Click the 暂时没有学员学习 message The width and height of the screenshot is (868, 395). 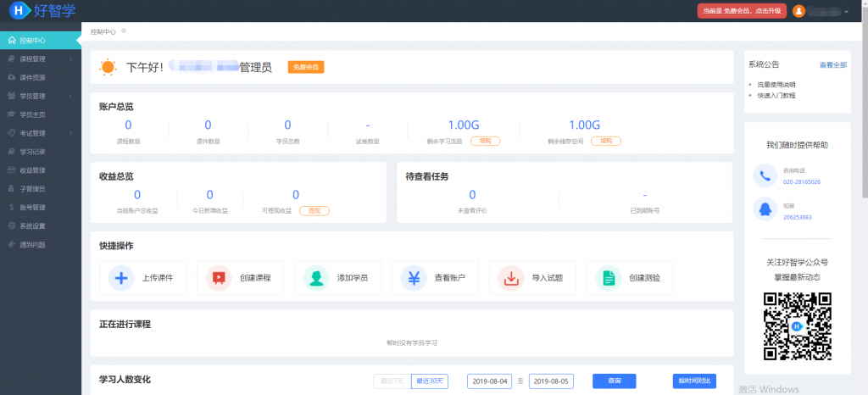coord(412,343)
